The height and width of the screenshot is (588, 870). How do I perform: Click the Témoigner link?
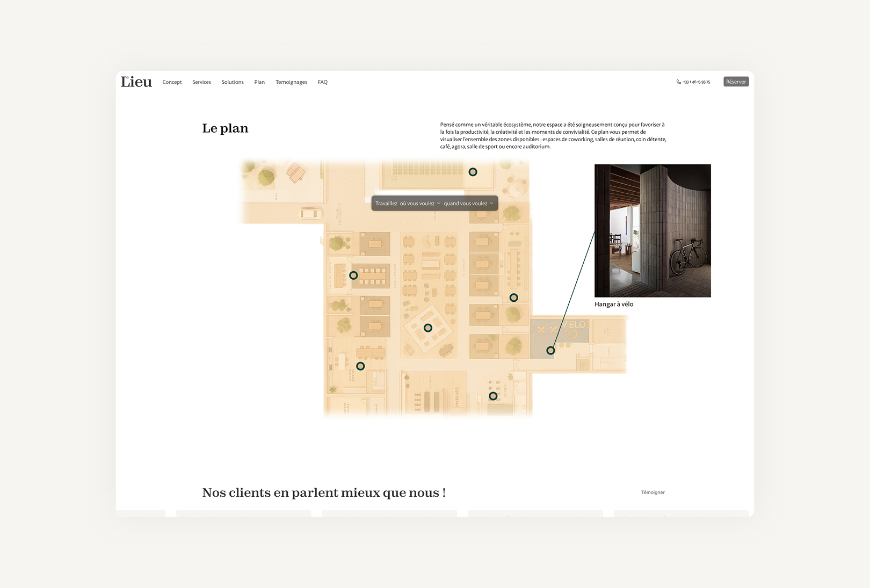(x=653, y=492)
